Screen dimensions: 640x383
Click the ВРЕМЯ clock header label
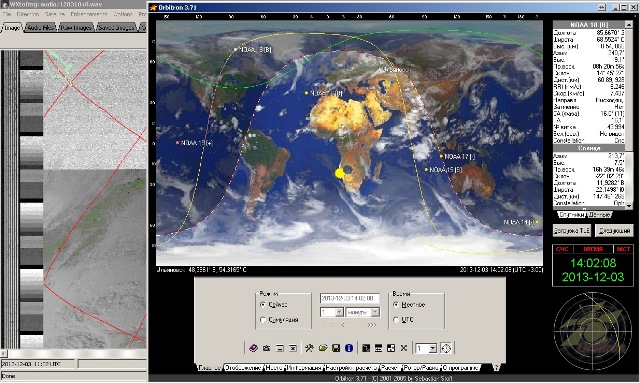pos(593,249)
